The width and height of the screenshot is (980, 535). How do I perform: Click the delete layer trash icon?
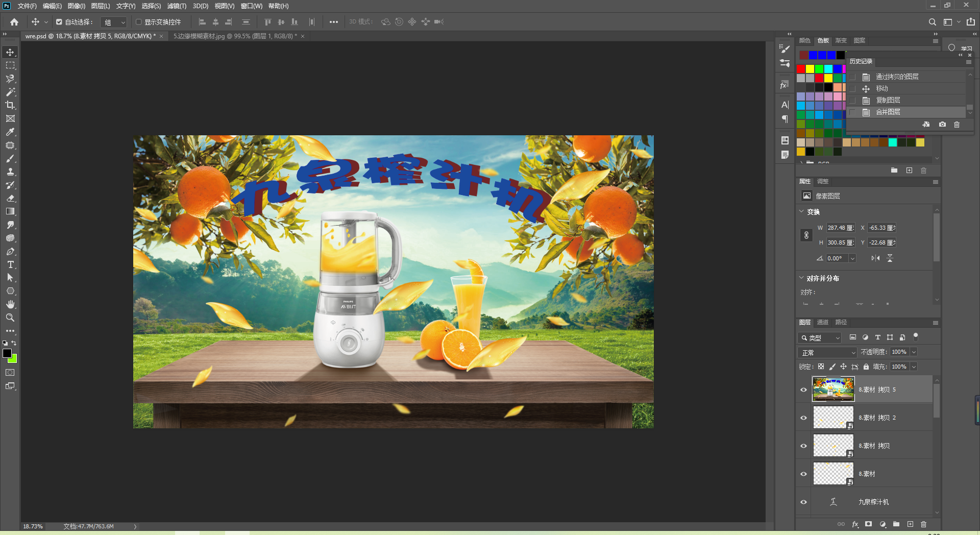[923, 524]
